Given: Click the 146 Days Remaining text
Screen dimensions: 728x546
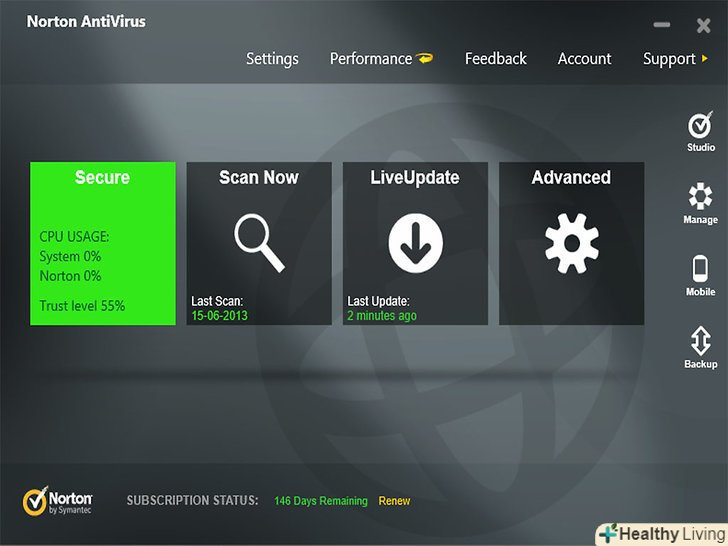Looking at the screenshot, I should click(x=321, y=501).
